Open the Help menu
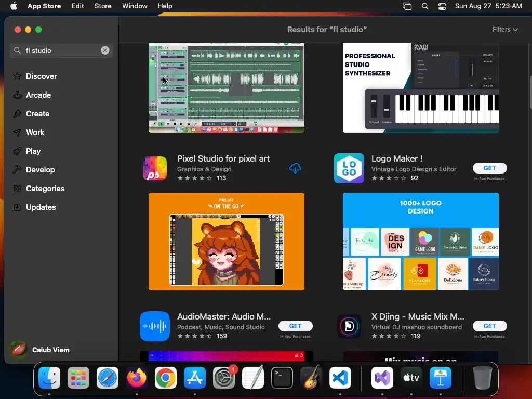This screenshot has height=399, width=532. click(165, 6)
